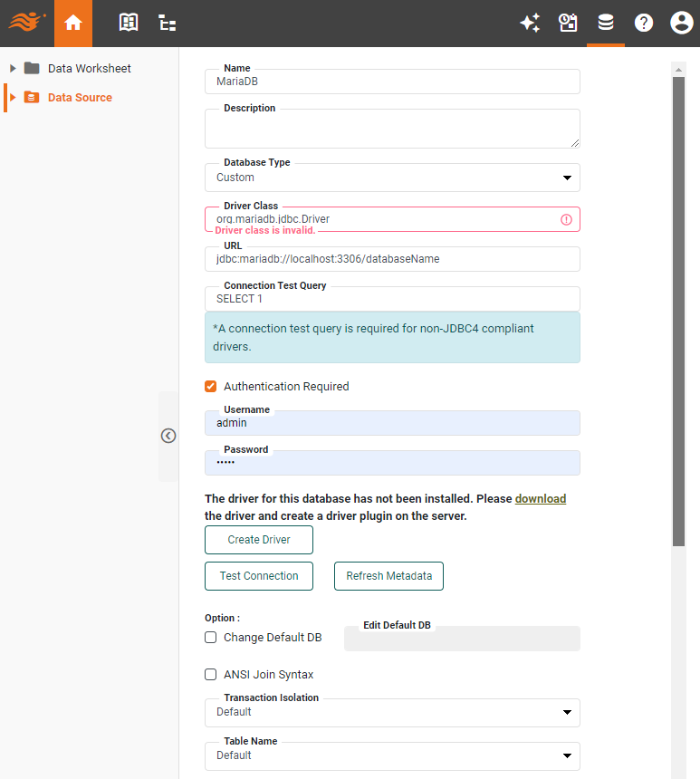Select the Home tab icon in toolbar
This screenshot has width=700, height=779.
point(73,23)
